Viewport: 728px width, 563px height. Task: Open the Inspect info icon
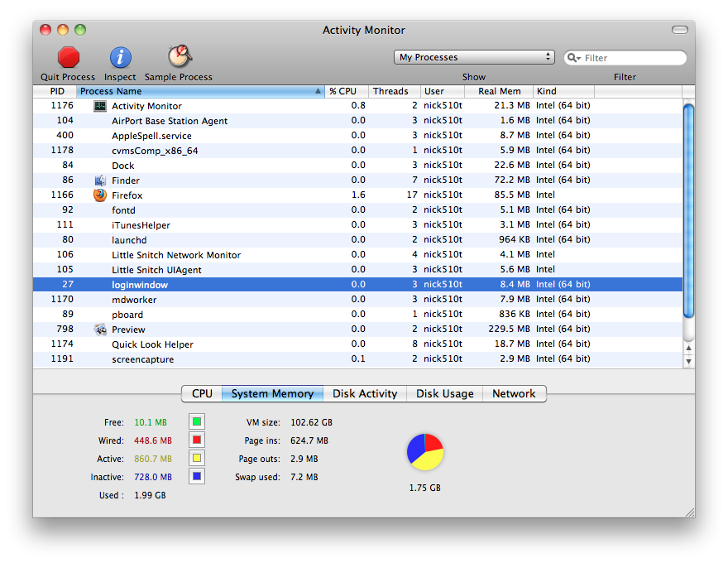pyautogui.click(x=120, y=57)
